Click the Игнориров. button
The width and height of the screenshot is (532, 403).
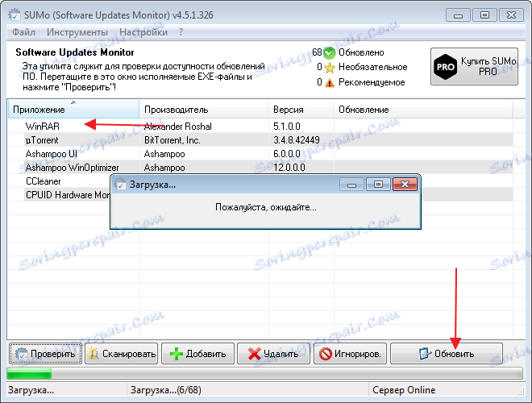coord(350,354)
